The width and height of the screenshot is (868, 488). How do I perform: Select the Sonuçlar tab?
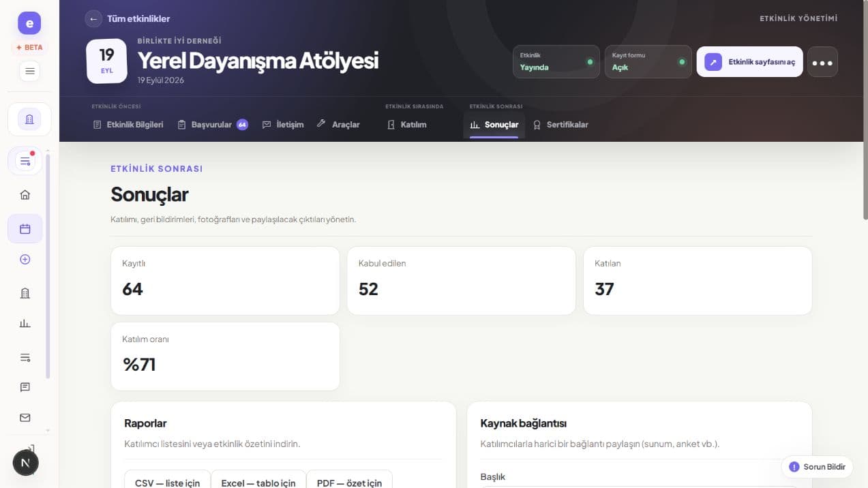click(x=494, y=125)
